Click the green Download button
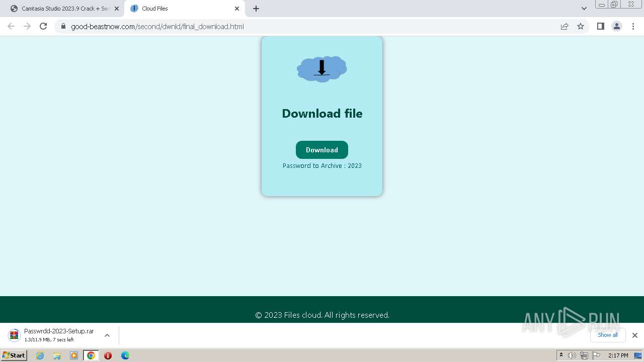Image resolution: width=644 pixels, height=362 pixels. (x=322, y=150)
